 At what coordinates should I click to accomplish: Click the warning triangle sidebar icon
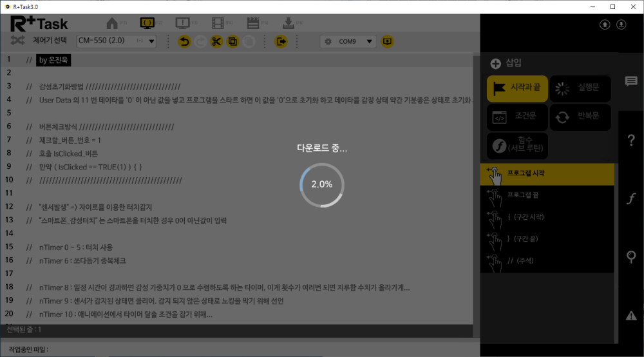(631, 315)
